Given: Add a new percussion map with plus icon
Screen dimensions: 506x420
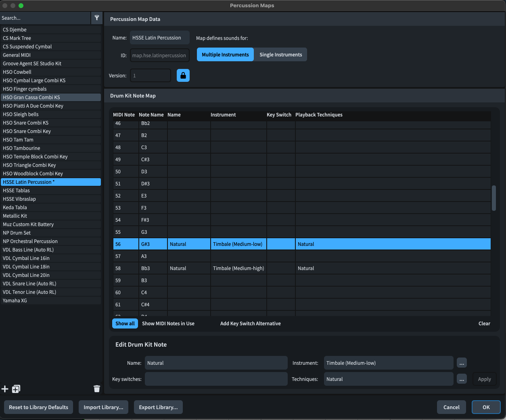Looking at the screenshot, I should tap(5, 389).
